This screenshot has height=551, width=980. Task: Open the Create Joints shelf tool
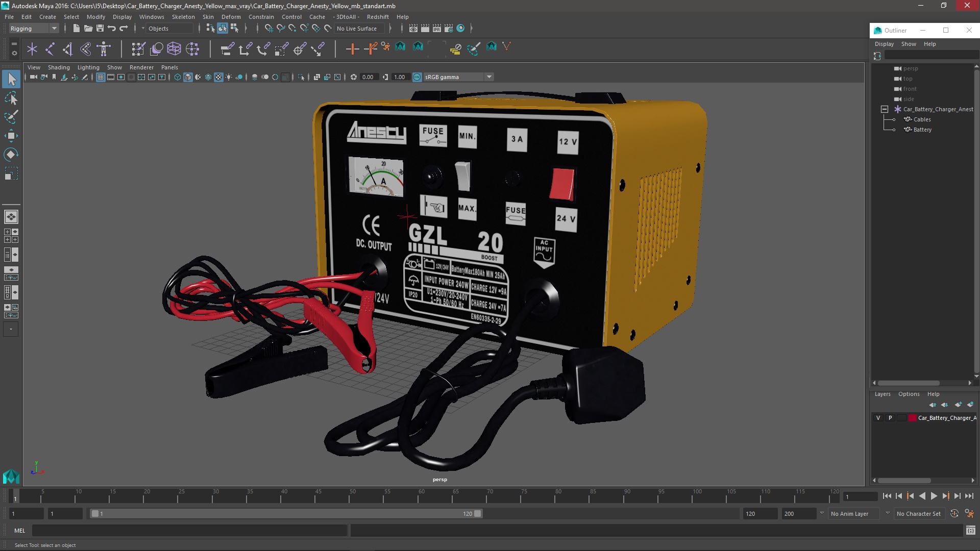click(x=50, y=49)
